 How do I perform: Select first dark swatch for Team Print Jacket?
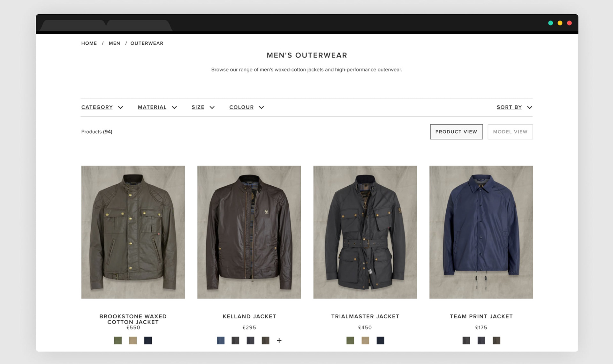pyautogui.click(x=466, y=340)
